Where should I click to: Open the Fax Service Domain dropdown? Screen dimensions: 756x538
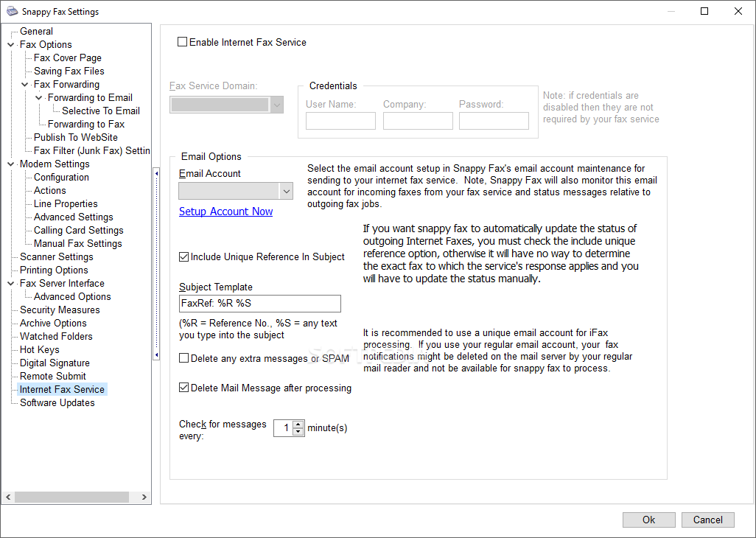(277, 105)
